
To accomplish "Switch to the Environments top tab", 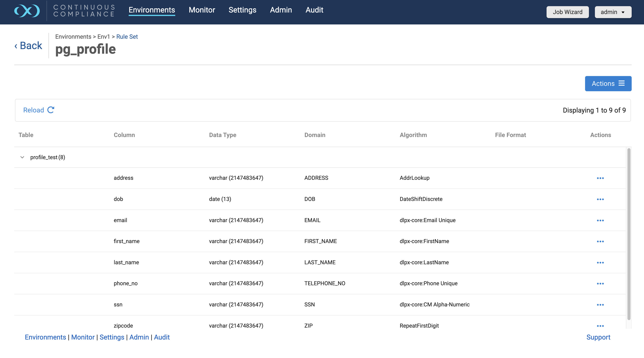I will (x=152, y=10).
